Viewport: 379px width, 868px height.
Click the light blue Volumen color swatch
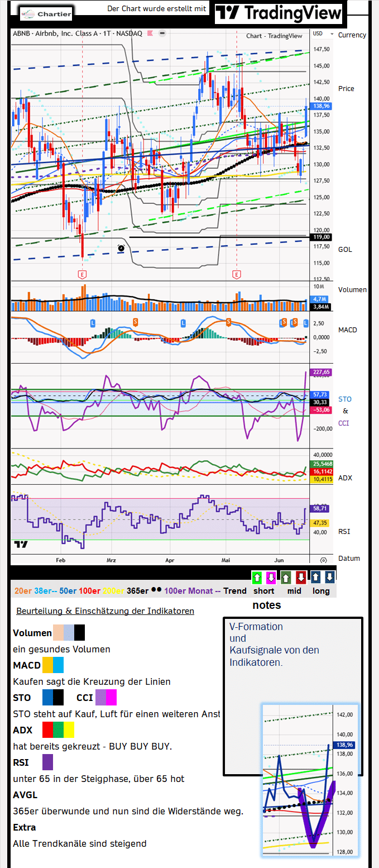point(69,633)
